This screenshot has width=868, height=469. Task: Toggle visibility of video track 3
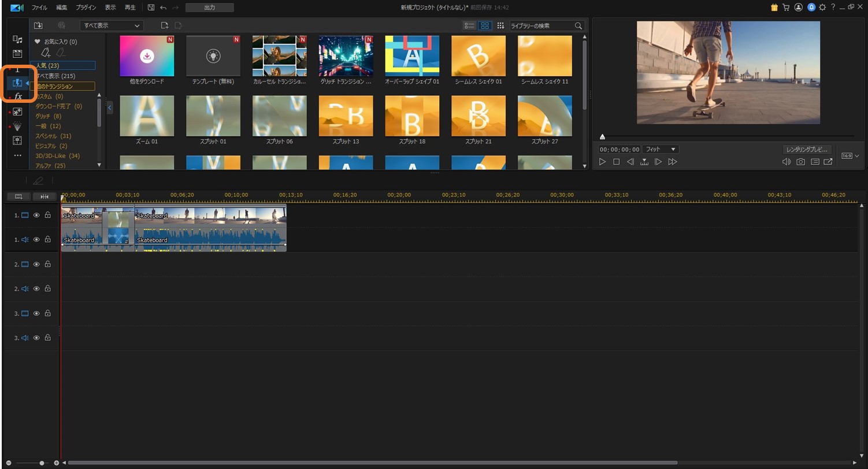[36, 314]
